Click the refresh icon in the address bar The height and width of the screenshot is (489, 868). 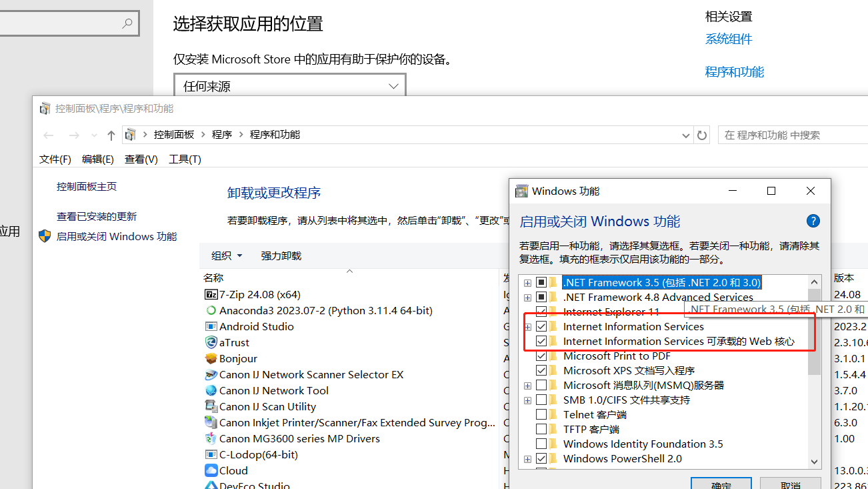pos(702,135)
